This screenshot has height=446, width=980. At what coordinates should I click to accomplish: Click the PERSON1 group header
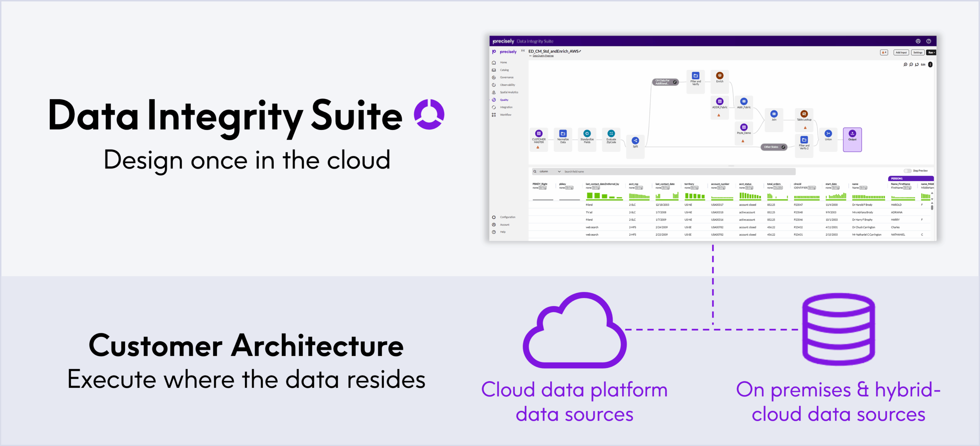[911, 179]
